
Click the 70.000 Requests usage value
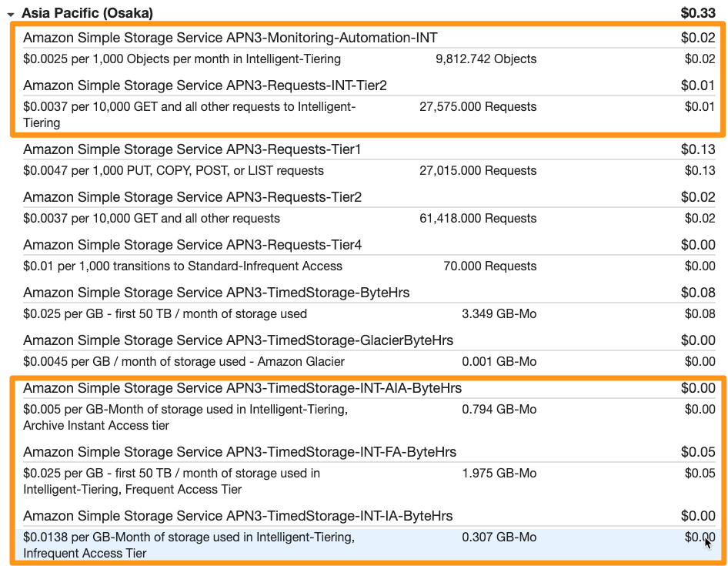[x=489, y=266]
